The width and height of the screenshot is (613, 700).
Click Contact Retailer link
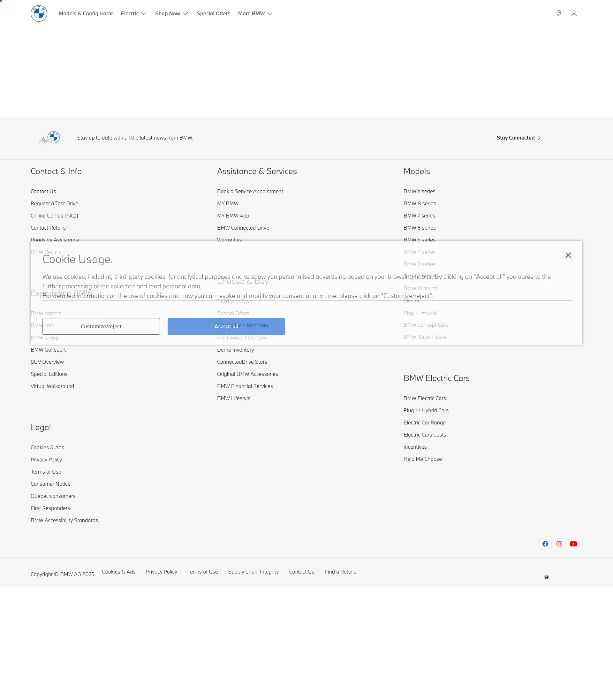pos(49,228)
